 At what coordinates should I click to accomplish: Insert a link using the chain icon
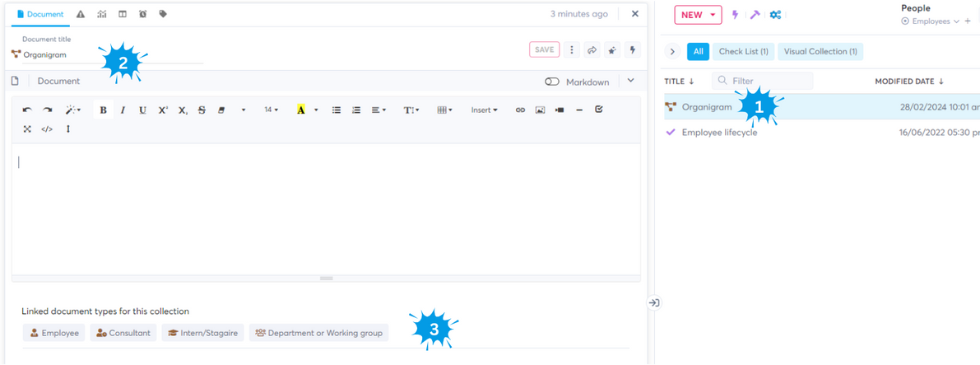(520, 110)
